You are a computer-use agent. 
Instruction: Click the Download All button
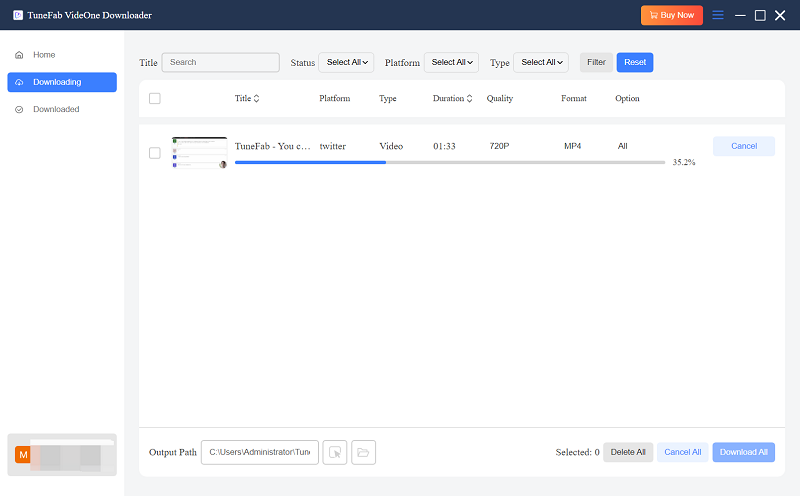pyautogui.click(x=744, y=452)
